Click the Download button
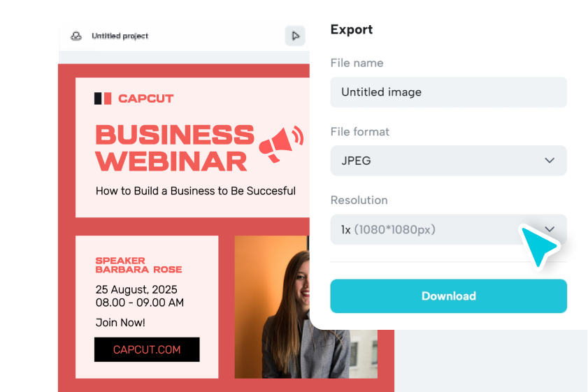Screen dimensions: 588x392 pyautogui.click(x=448, y=296)
